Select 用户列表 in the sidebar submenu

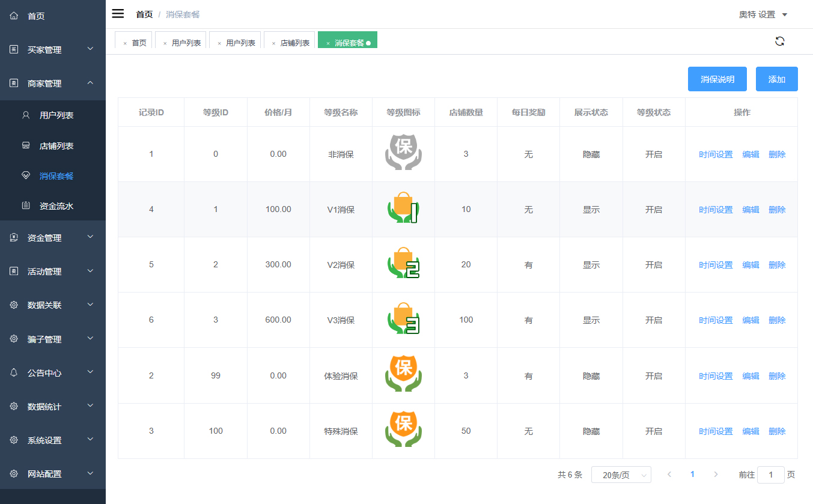[56, 115]
